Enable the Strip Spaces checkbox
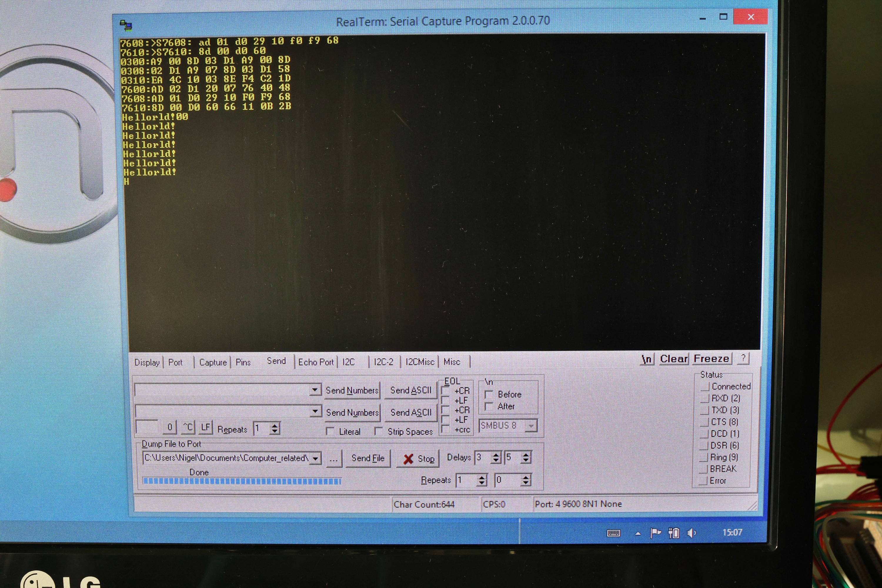 379,432
